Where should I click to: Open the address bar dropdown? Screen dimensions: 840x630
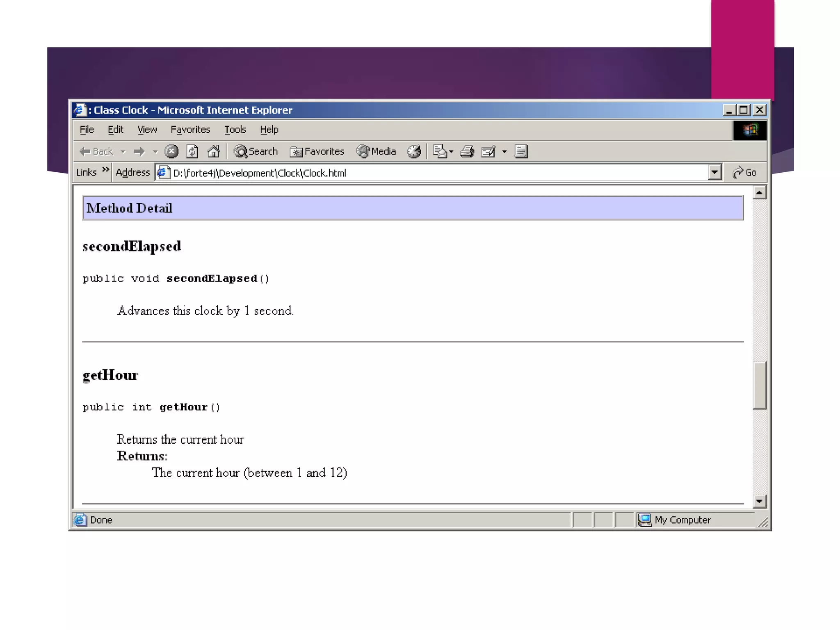click(714, 173)
